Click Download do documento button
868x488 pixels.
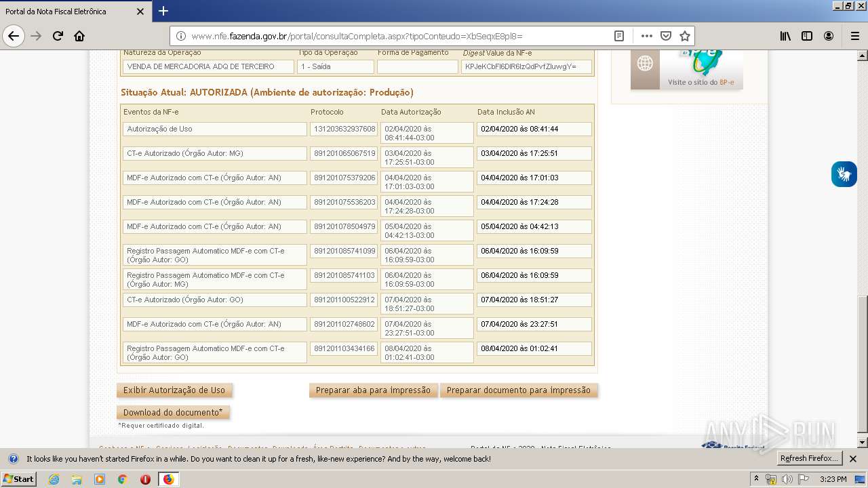tap(173, 413)
